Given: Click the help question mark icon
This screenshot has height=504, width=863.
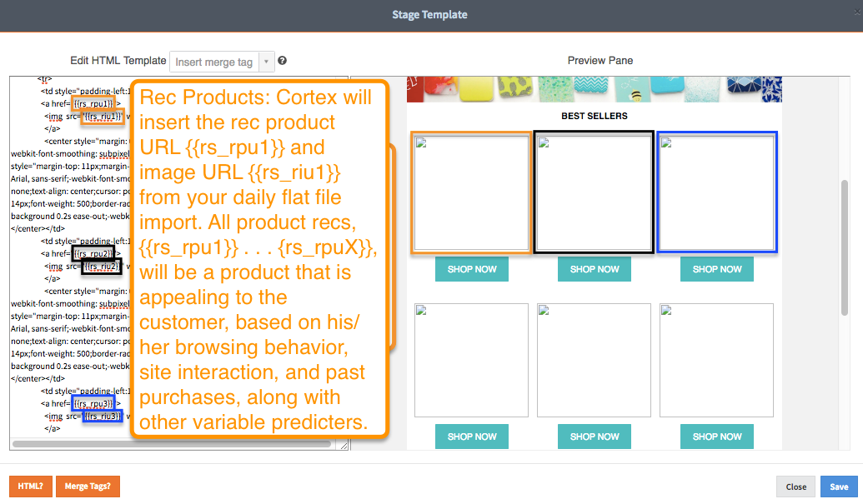Looking at the screenshot, I should tap(283, 61).
